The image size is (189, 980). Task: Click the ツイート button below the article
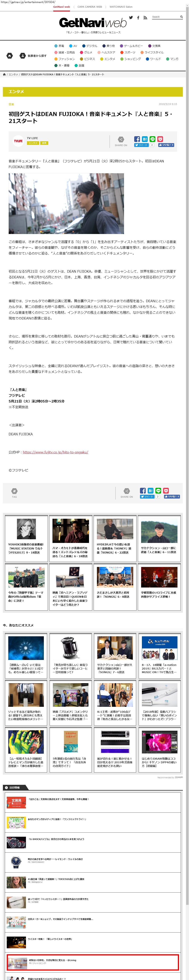(147, 496)
